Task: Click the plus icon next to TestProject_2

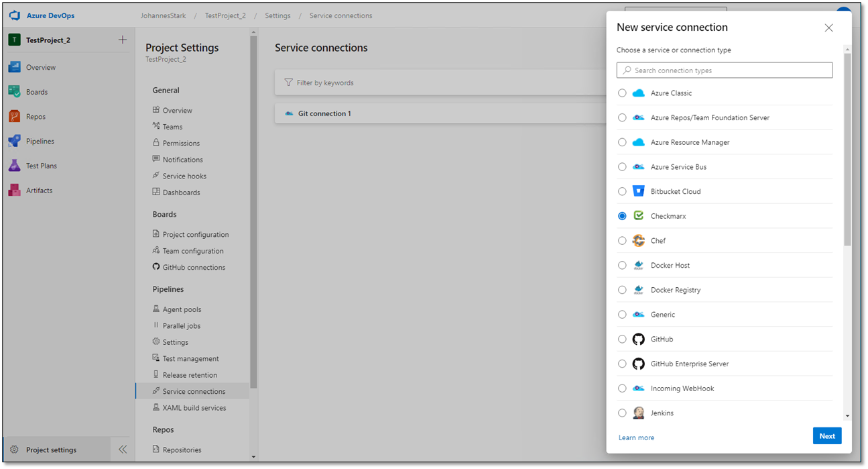Action: [x=123, y=40]
